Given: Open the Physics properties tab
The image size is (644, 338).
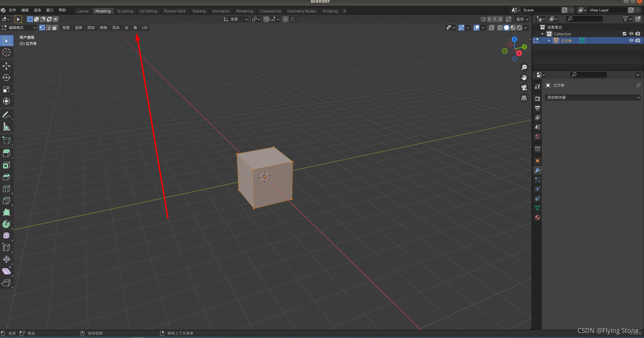Looking at the screenshot, I should [538, 189].
